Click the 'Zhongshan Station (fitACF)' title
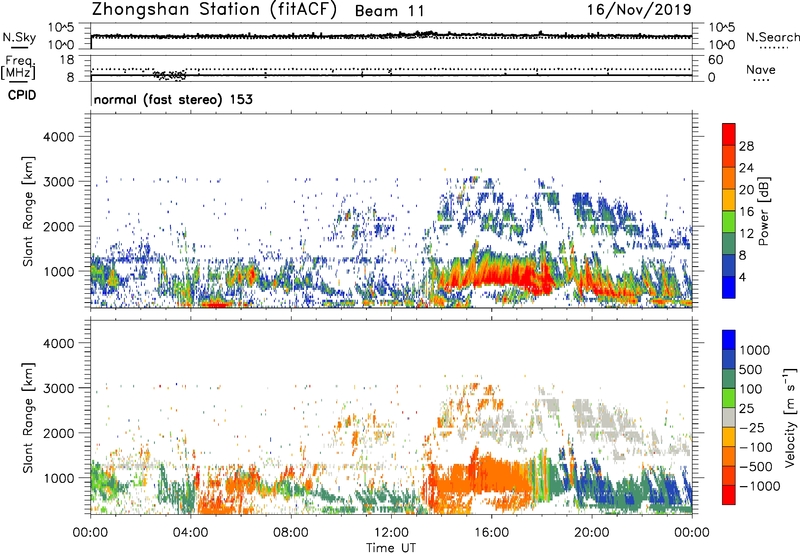 tap(214, 10)
